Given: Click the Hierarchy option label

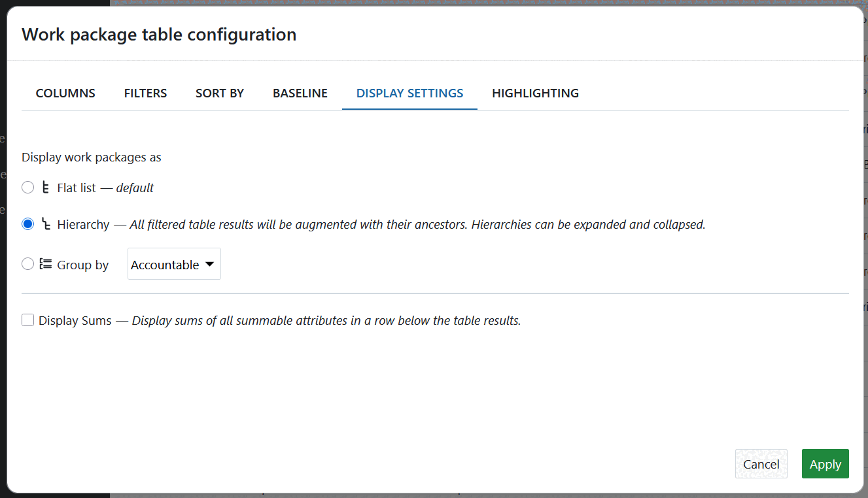Looking at the screenshot, I should [83, 224].
